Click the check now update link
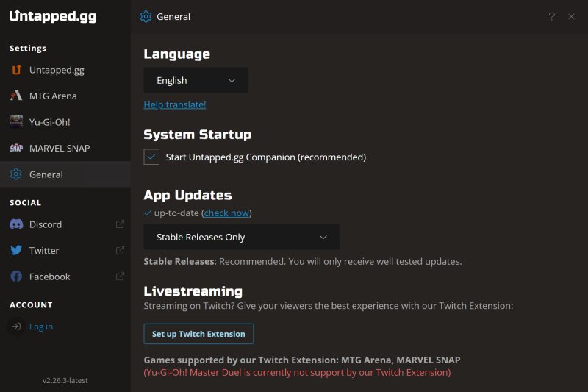 [x=226, y=213]
